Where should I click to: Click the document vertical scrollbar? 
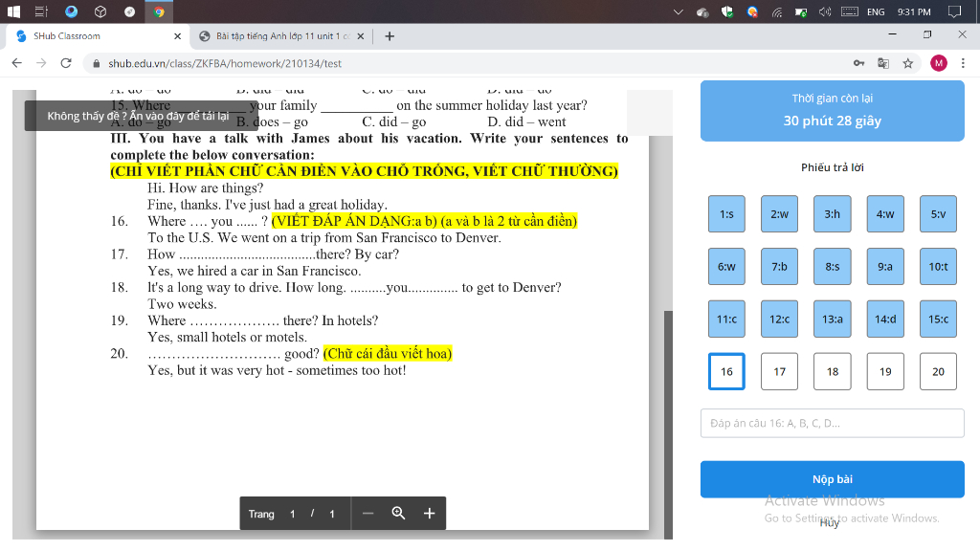(x=667, y=425)
